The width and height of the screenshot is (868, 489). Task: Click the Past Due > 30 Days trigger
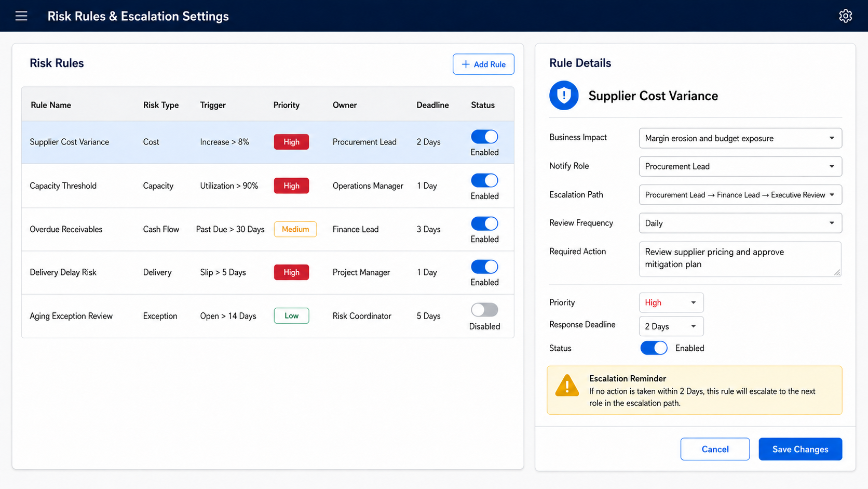(x=230, y=229)
